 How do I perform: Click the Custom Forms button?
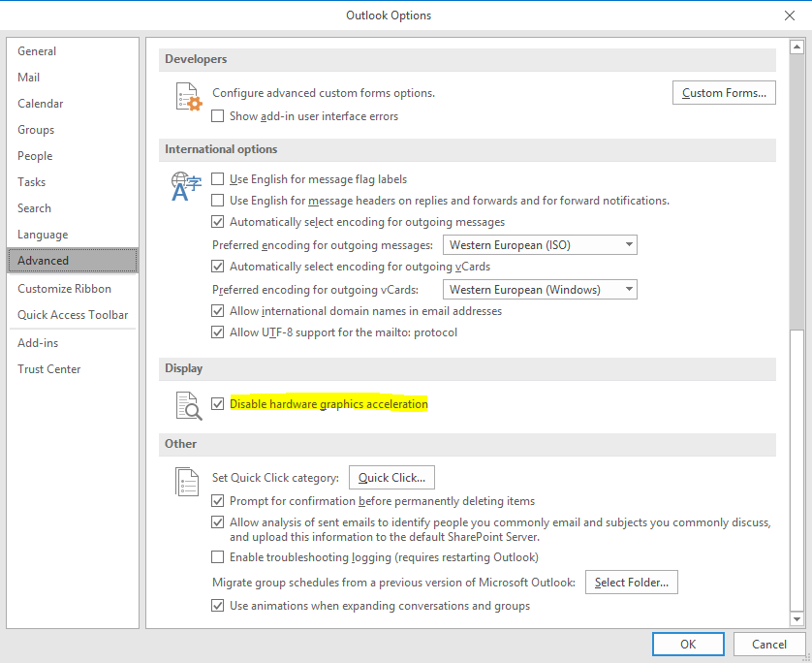pos(723,93)
